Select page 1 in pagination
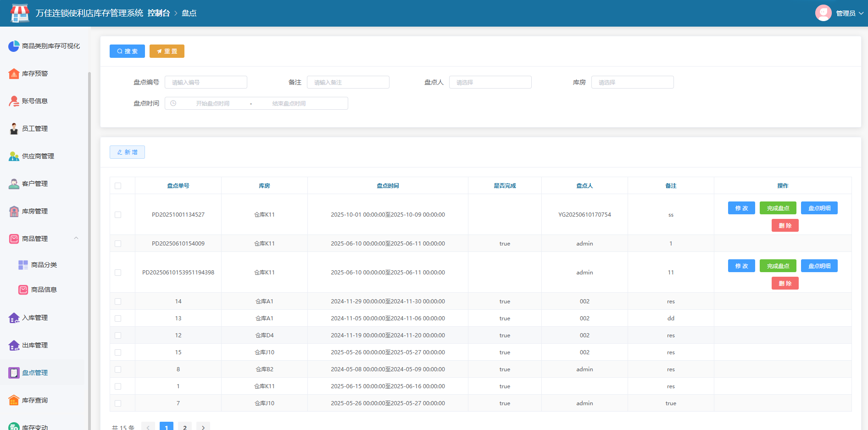The width and height of the screenshot is (868, 430). (x=167, y=427)
